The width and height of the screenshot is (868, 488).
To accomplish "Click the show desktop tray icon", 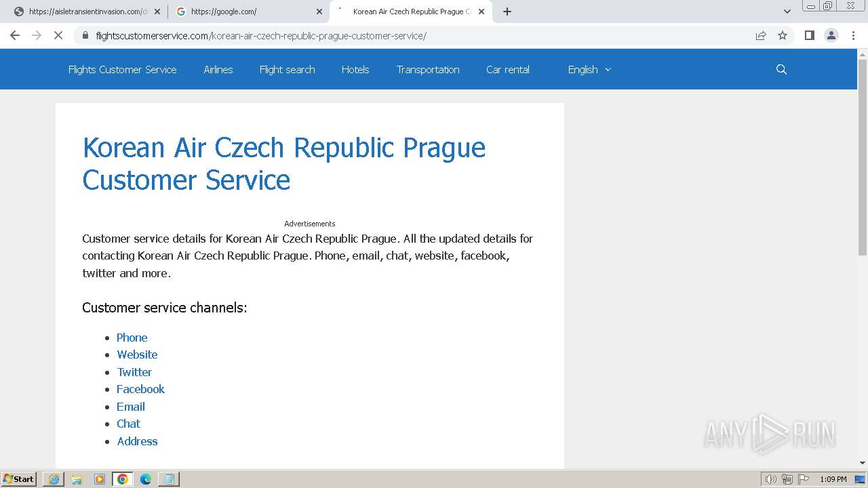I will pos(860,479).
